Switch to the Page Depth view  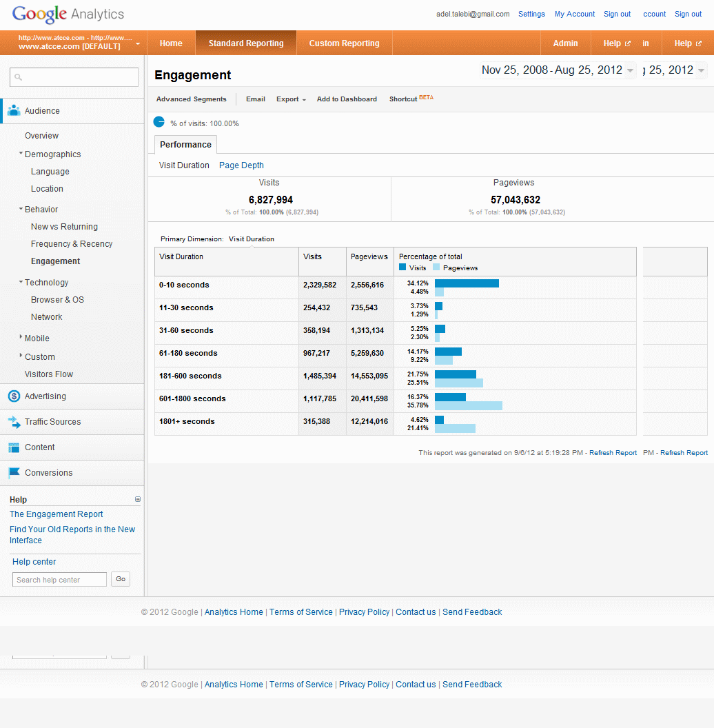[x=241, y=165]
